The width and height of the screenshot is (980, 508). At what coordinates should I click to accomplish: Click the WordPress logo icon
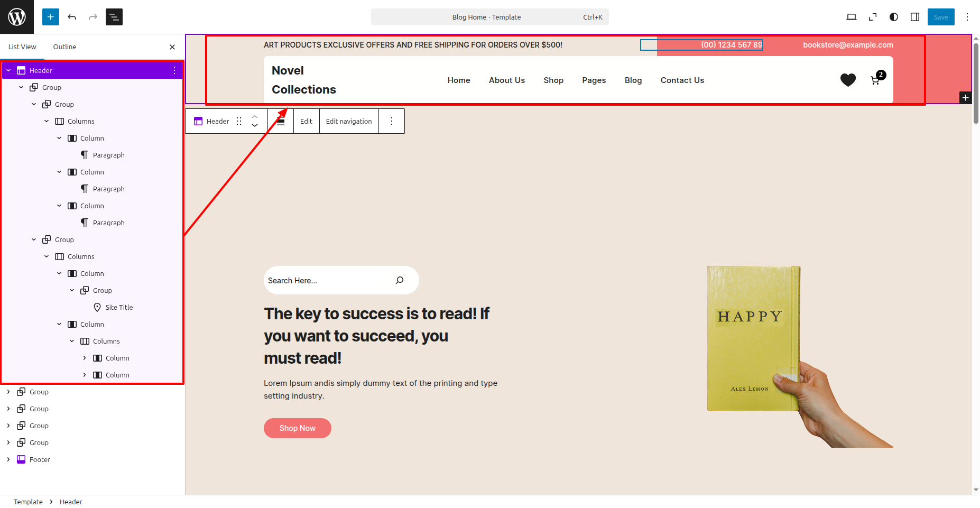[x=17, y=17]
